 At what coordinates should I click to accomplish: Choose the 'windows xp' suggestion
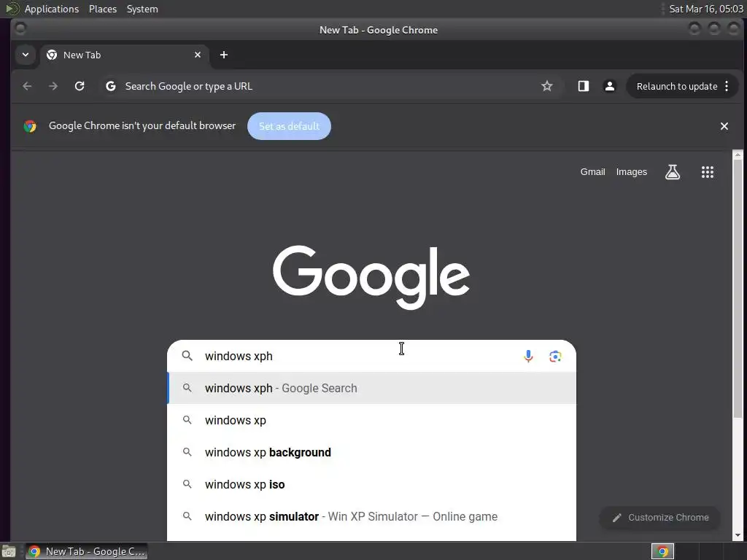click(x=371, y=421)
